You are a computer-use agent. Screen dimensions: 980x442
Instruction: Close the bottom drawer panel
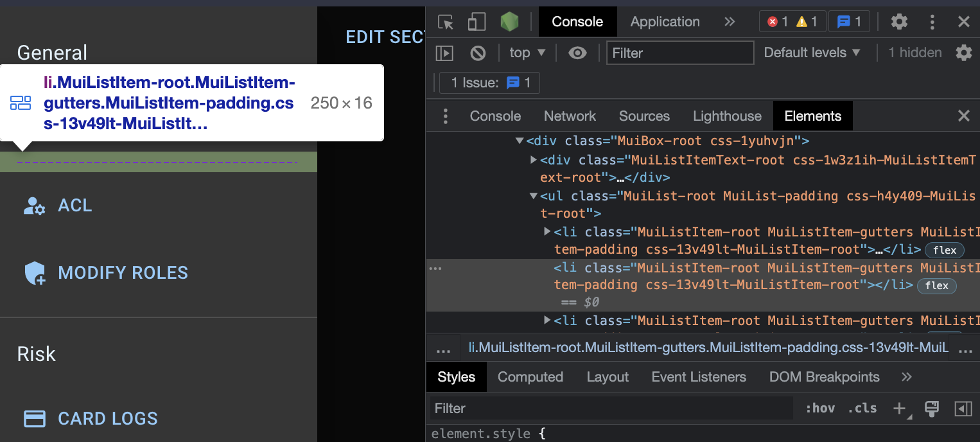[x=963, y=116]
